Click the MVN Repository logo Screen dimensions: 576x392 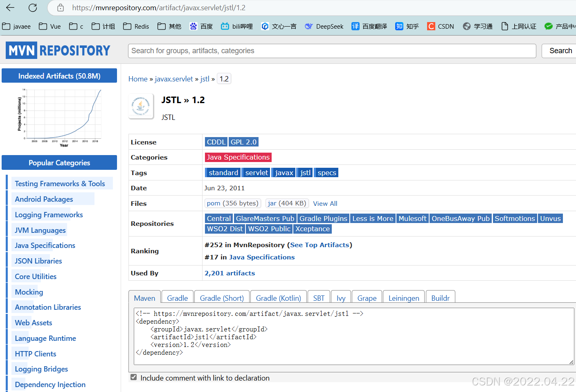[x=57, y=50]
